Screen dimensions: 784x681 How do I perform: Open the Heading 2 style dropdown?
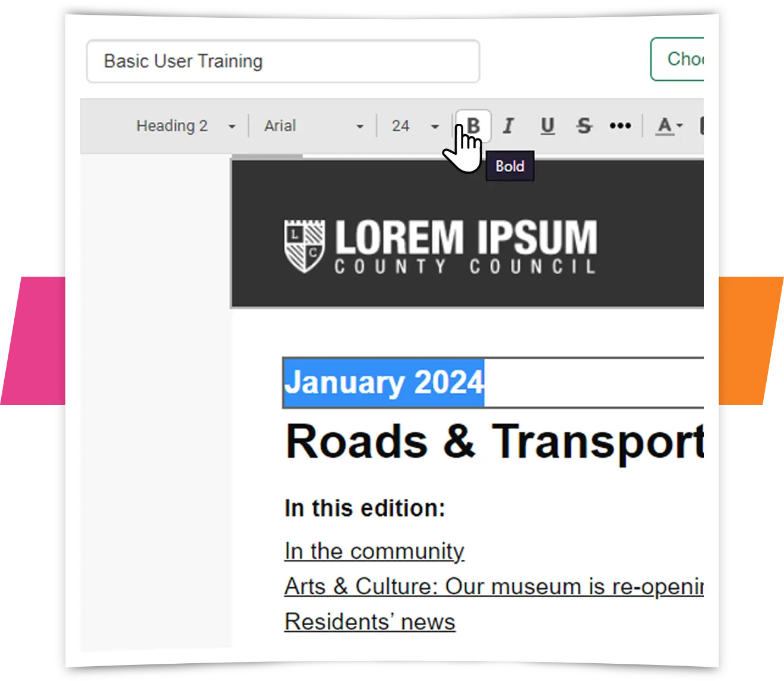tap(185, 126)
